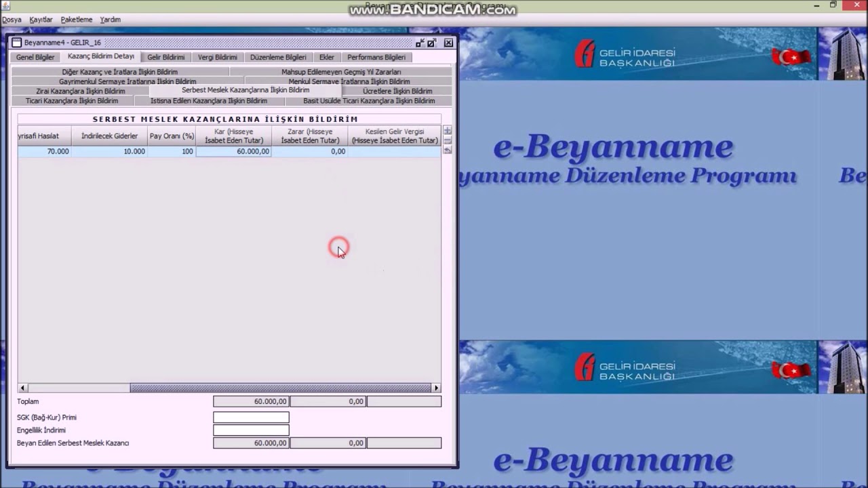Switch to the Gelir Bildirimi tab
The image size is (868, 488).
(x=166, y=58)
